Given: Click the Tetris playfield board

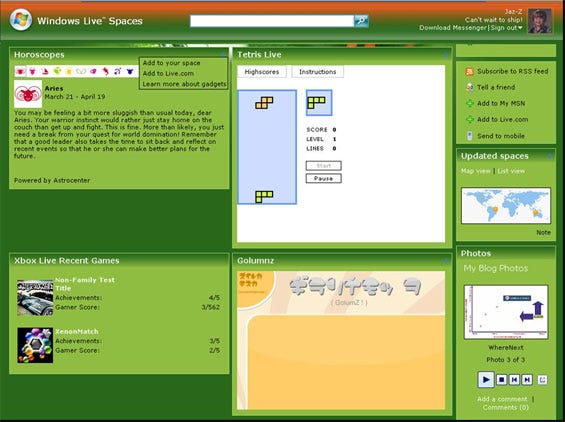Looking at the screenshot, I should pos(267,147).
